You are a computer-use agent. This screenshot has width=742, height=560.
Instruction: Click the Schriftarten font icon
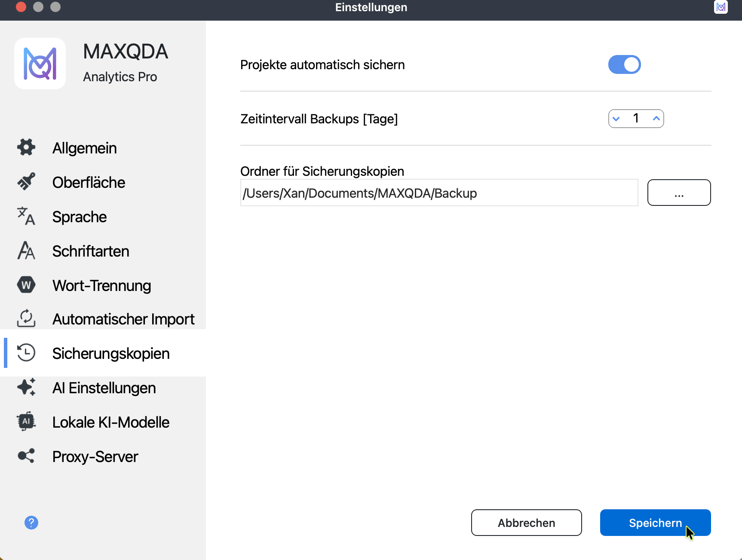(26, 251)
